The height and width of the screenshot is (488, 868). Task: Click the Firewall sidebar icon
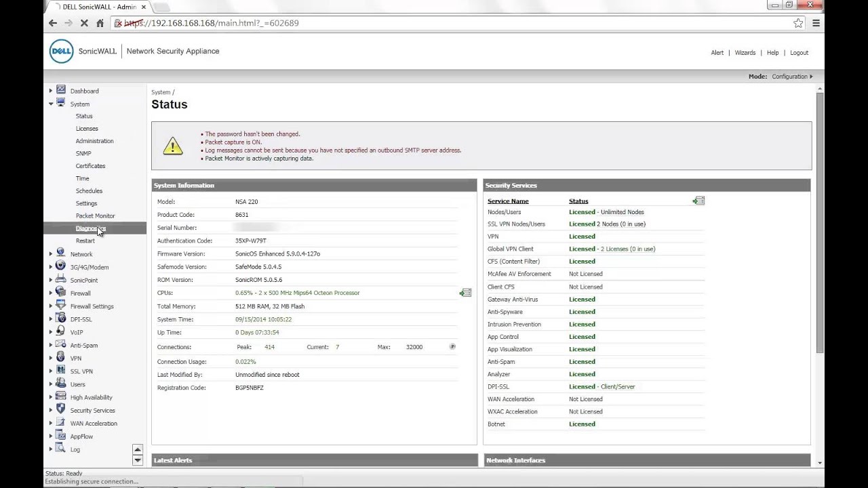tap(60, 293)
